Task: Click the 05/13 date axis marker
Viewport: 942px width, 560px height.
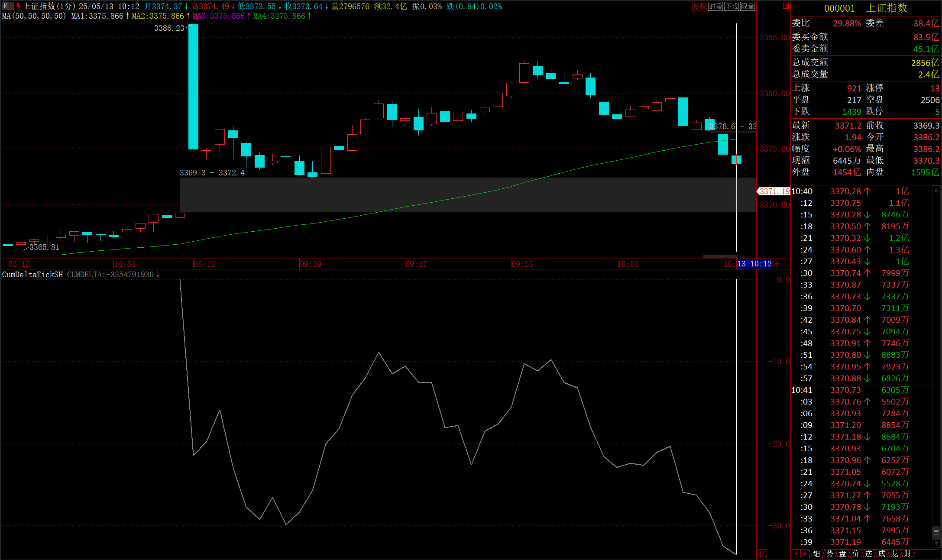Action: tap(204, 264)
